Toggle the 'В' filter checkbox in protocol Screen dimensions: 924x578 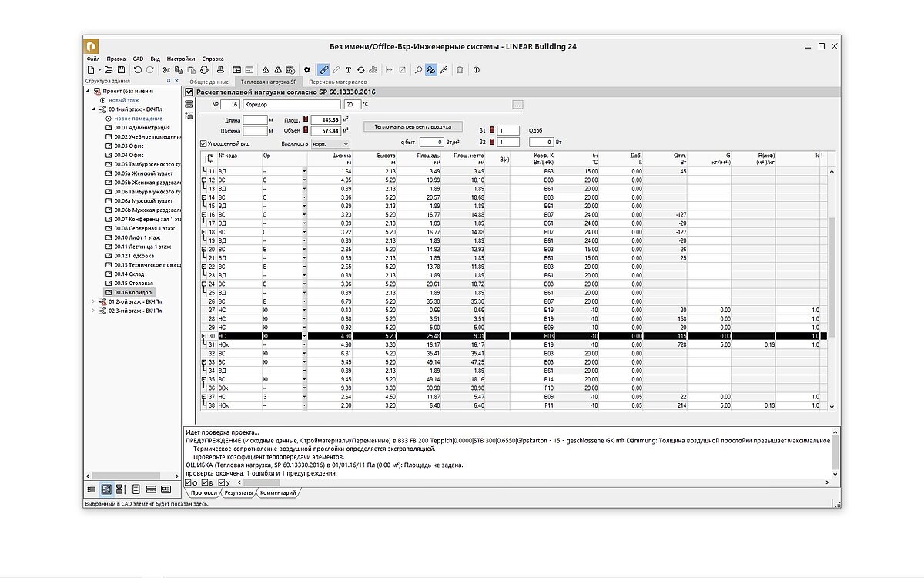point(205,482)
